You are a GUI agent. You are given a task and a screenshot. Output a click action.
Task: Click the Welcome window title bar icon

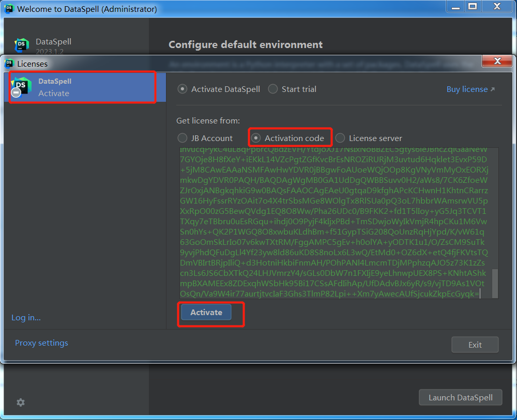(x=9, y=9)
